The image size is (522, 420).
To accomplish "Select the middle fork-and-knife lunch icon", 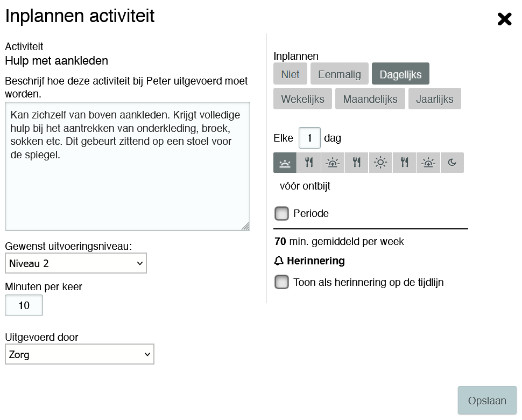I will pos(357,163).
